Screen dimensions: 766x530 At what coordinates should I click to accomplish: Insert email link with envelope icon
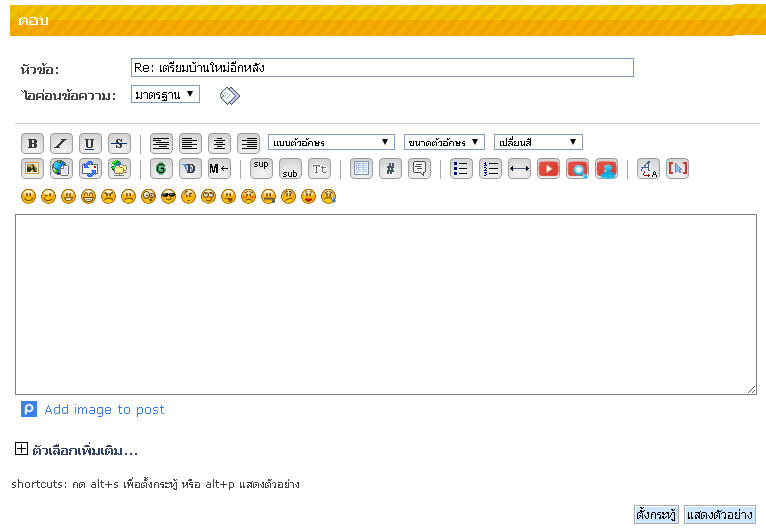click(90, 169)
